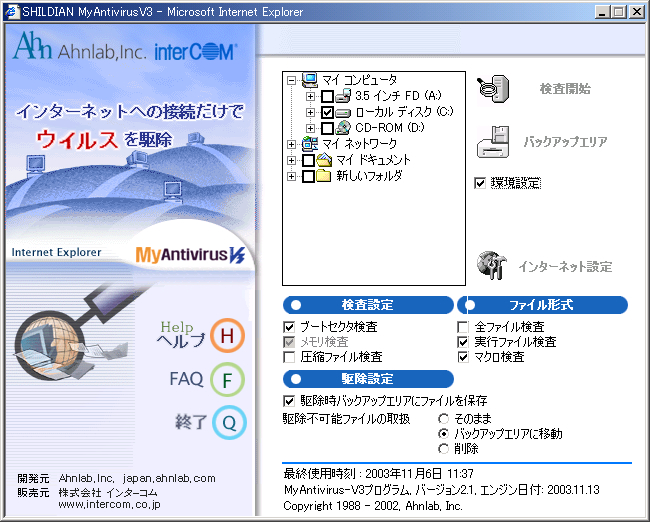Click the CD-ROM D drive icon
This screenshot has height=522, width=650.
coord(343,128)
